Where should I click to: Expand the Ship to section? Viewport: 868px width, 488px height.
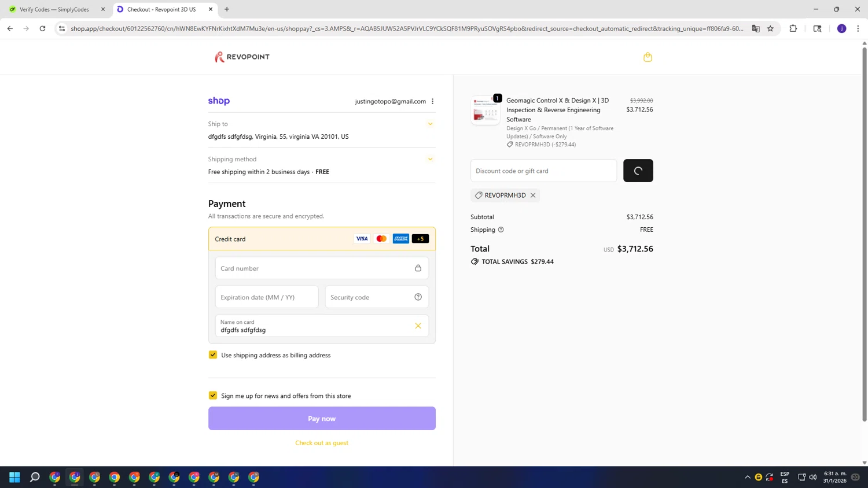(x=430, y=124)
